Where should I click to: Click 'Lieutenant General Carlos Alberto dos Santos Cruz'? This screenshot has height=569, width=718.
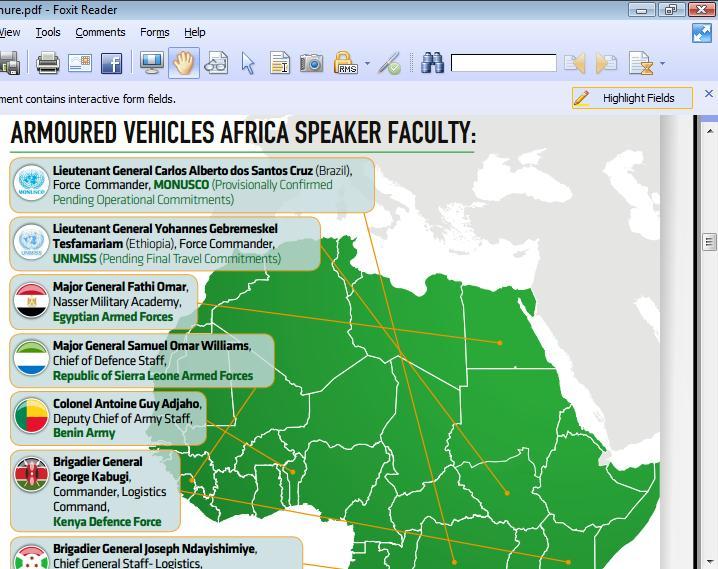click(x=183, y=170)
